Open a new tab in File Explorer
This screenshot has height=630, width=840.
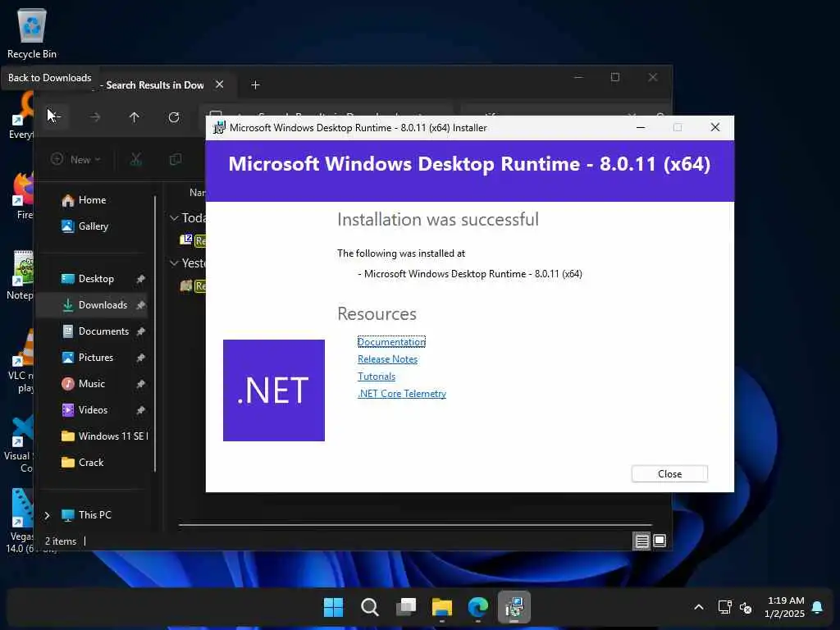tap(256, 84)
